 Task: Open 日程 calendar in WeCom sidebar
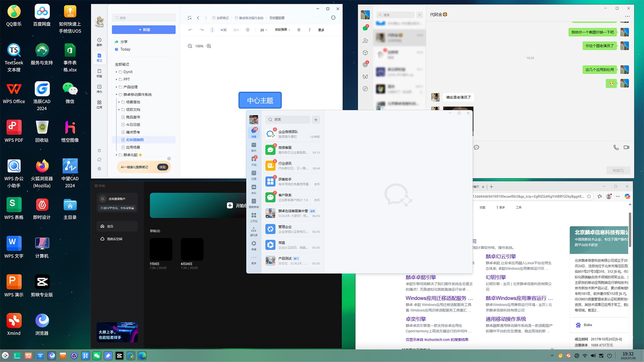(x=254, y=175)
